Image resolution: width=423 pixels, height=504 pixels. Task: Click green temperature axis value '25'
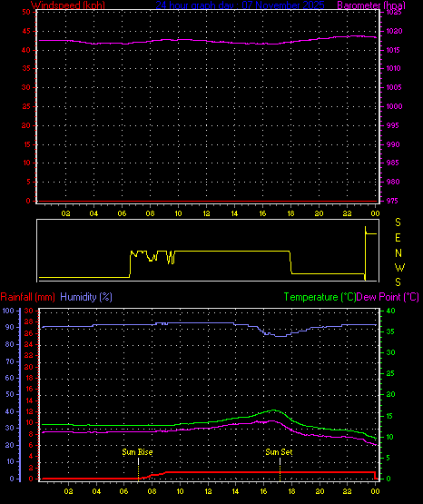click(x=390, y=373)
